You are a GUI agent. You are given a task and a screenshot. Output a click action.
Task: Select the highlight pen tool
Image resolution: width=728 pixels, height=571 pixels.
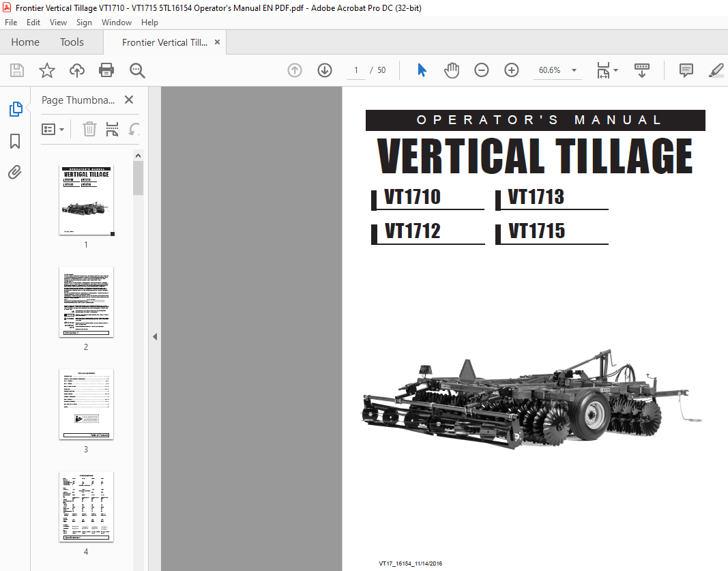pyautogui.click(x=716, y=70)
